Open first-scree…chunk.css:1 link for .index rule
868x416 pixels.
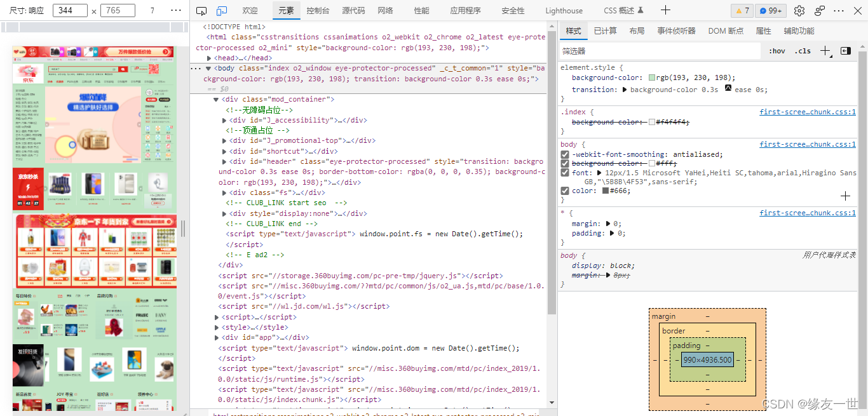coord(808,112)
